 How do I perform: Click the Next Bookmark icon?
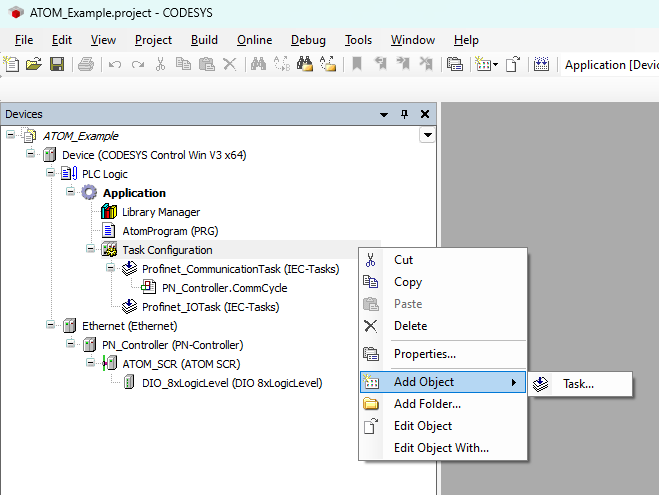click(x=403, y=64)
